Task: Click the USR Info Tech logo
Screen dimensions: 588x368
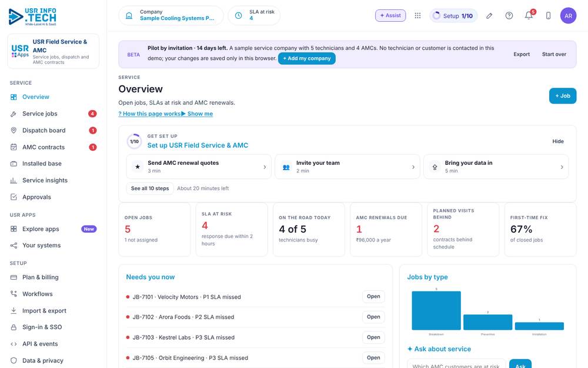Action: [x=32, y=16]
